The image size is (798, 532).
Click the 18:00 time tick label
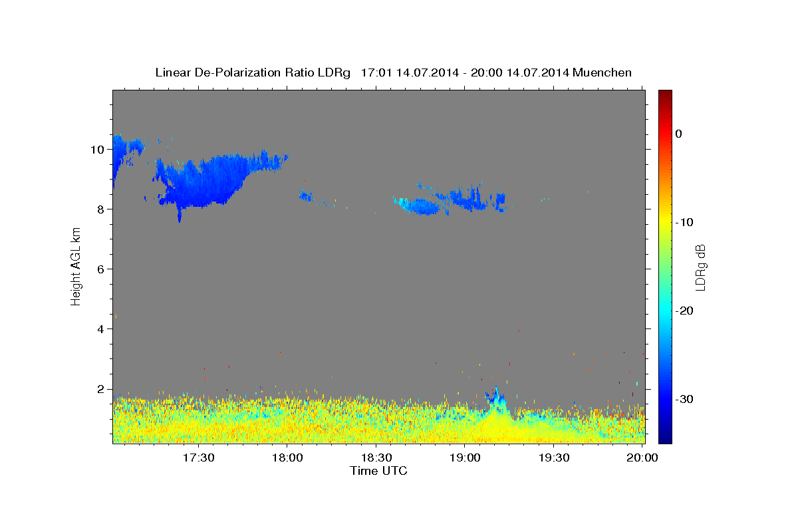[x=287, y=458]
